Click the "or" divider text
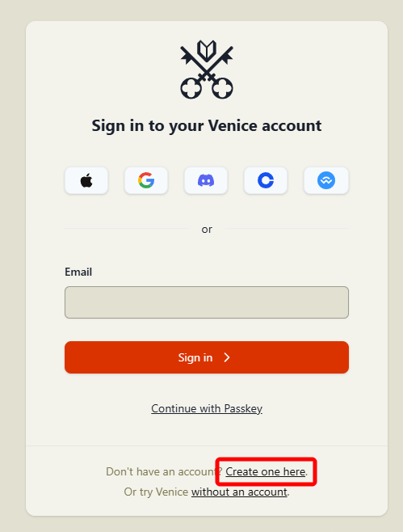The image size is (403, 532). 207,230
